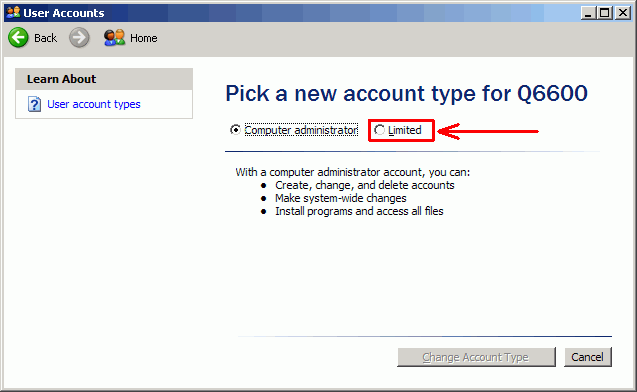Click the Home label in toolbar
The image size is (637, 392).
coord(143,38)
